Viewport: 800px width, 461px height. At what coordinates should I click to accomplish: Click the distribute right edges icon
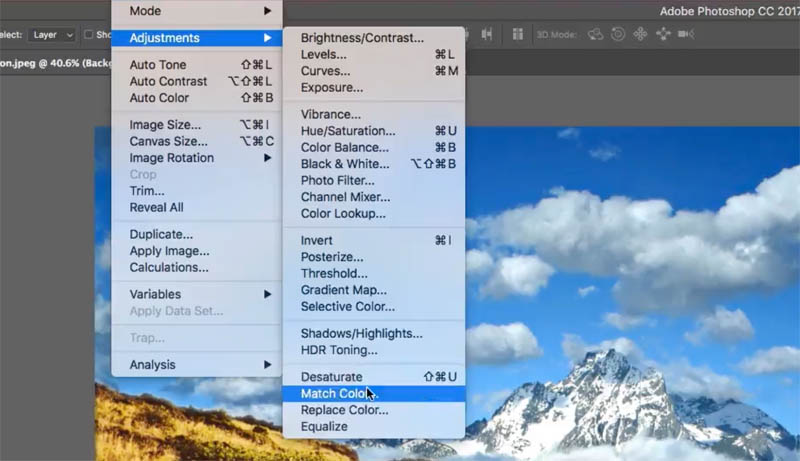[487, 34]
